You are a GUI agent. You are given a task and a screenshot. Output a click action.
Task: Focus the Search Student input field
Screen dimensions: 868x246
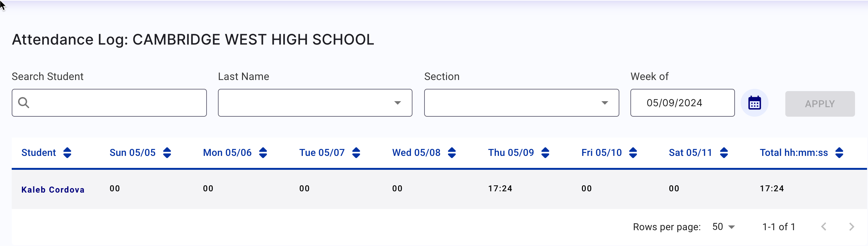coord(109,103)
